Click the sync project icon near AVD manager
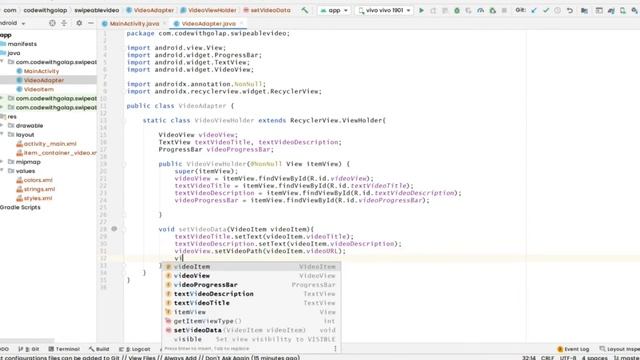 (611, 10)
